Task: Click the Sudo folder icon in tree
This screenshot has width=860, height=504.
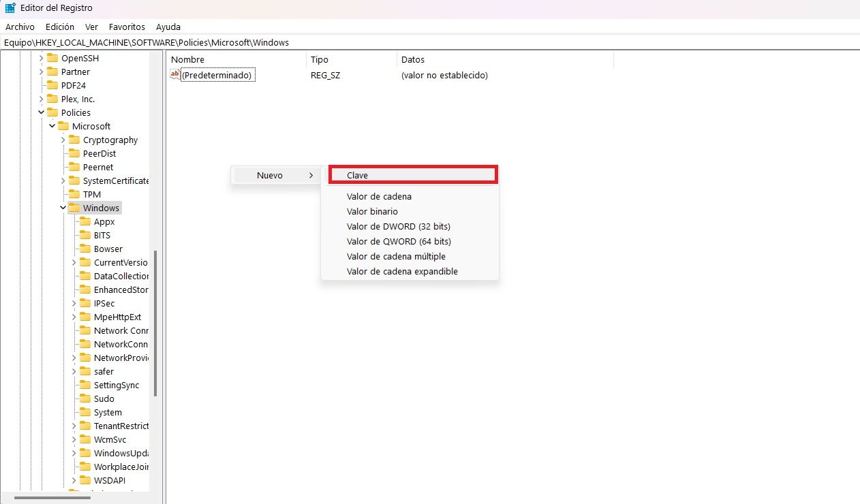Action: (x=85, y=398)
